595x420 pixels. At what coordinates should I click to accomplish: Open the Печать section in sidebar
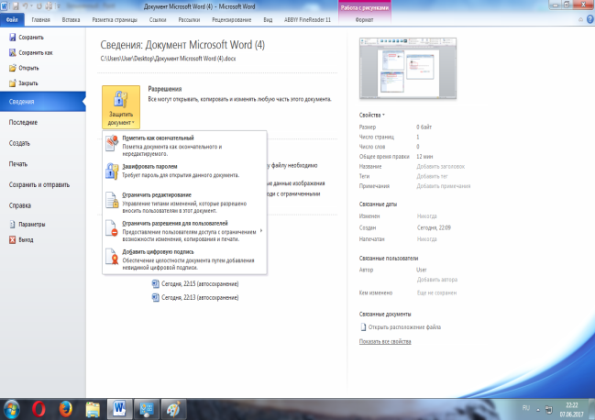(18, 164)
